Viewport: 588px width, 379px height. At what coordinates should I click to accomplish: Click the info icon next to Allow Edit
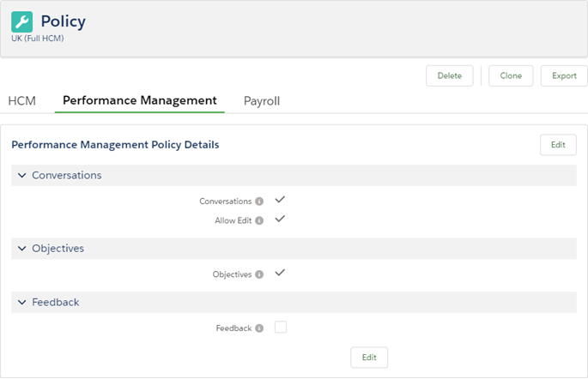pos(259,220)
